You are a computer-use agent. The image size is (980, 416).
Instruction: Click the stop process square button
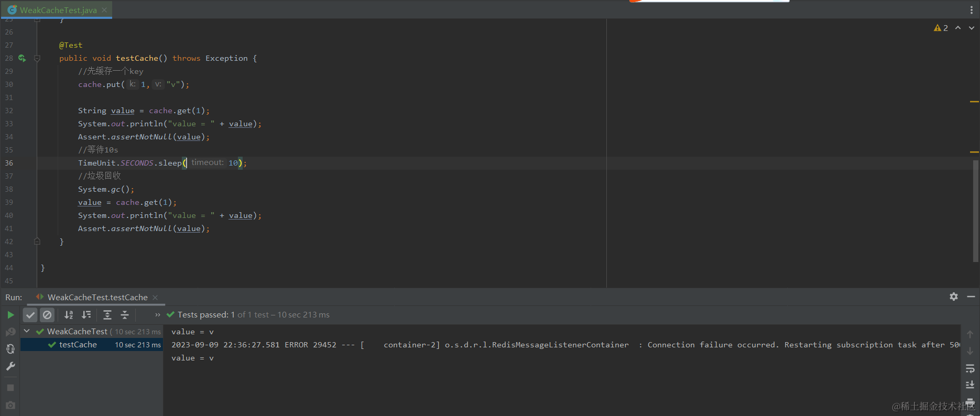pyautogui.click(x=10, y=388)
